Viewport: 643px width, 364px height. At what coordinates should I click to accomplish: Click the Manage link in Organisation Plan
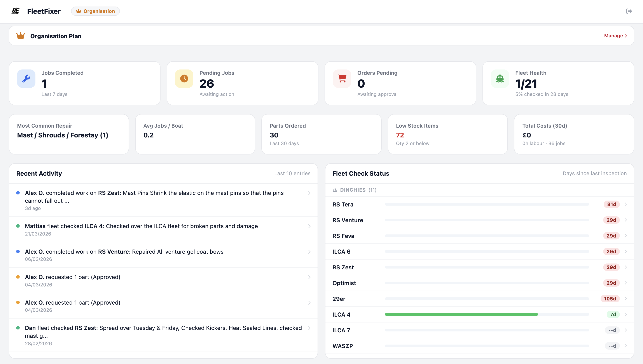[615, 36]
